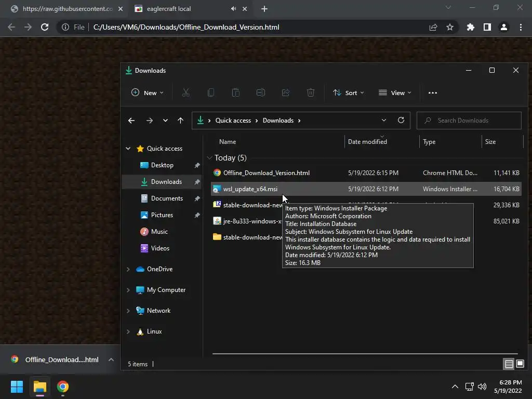532x399 pixels.
Task: Click the Share icon in Explorer toolbar
Action: pos(286,92)
